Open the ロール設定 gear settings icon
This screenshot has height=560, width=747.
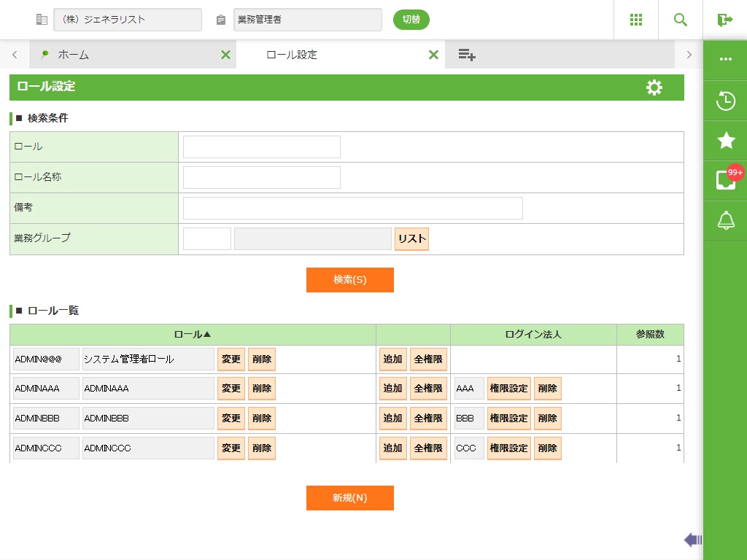click(654, 87)
